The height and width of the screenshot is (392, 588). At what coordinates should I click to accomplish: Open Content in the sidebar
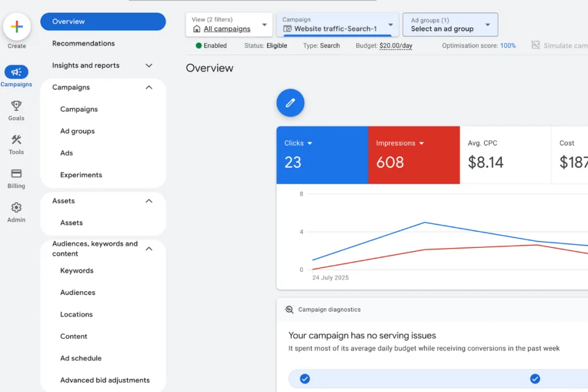coord(73,336)
